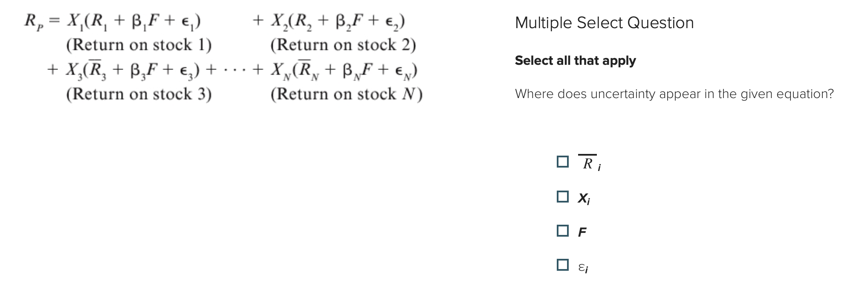Check the R̄ᵢ answer checkbox
This screenshot has height=307, width=868.
pyautogui.click(x=563, y=162)
